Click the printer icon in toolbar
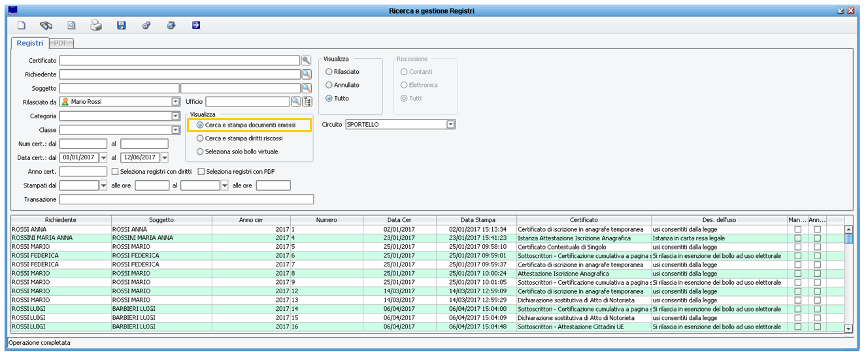This screenshot has width=868, height=352. tap(96, 25)
